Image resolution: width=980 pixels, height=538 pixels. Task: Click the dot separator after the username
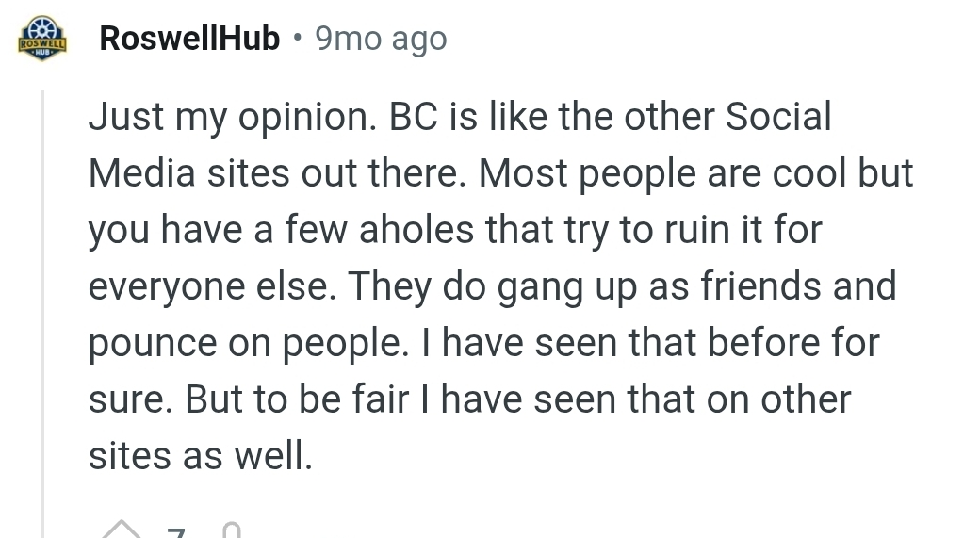[x=298, y=39]
